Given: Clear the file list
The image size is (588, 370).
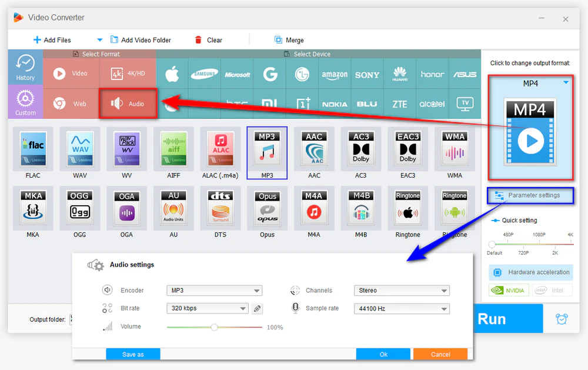Looking at the screenshot, I should (x=209, y=40).
